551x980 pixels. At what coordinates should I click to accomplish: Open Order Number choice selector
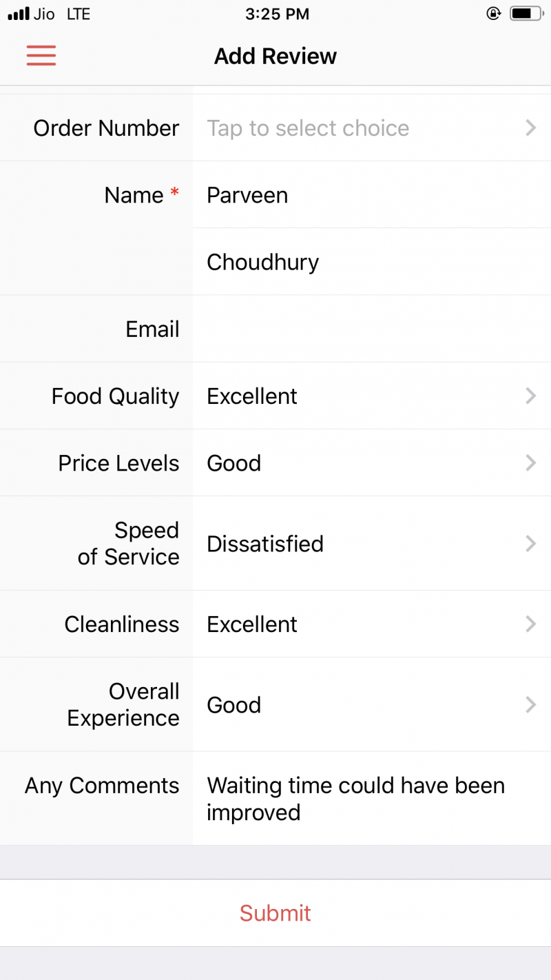(309, 128)
